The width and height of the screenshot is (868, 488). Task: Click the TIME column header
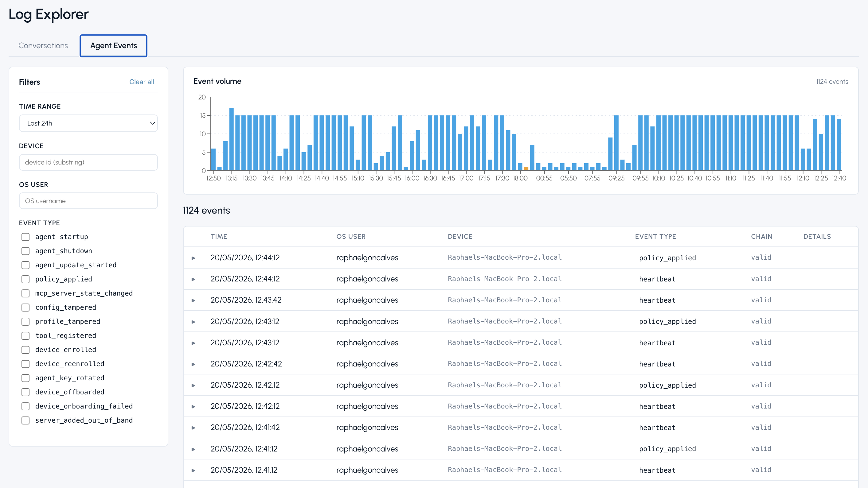point(219,236)
